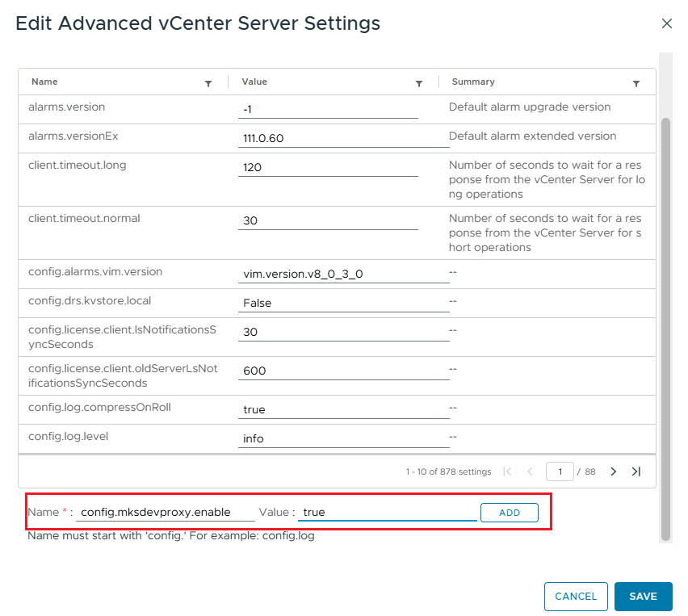
Task: Save the advanced settings
Action: tap(643, 597)
